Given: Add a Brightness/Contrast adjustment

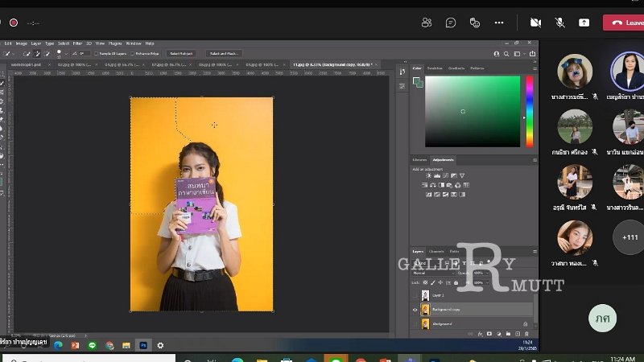Looking at the screenshot, I should (x=429, y=175).
